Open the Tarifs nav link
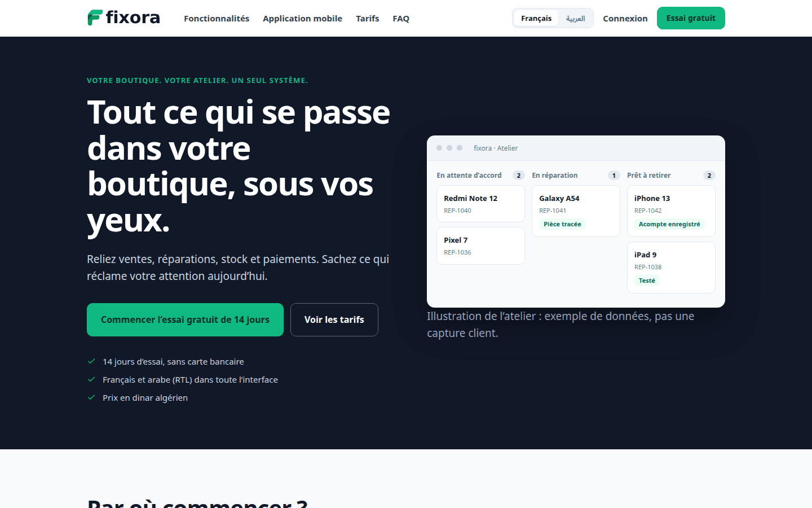812x508 pixels. (368, 19)
